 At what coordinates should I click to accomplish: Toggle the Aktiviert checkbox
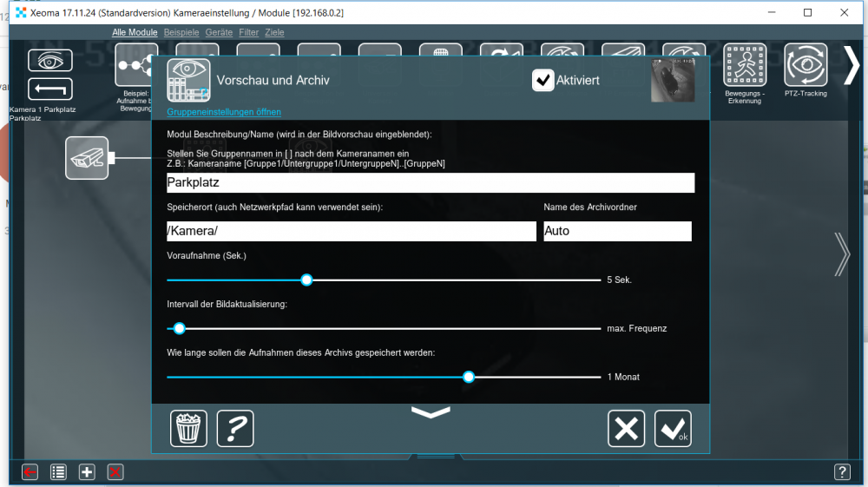[542, 80]
